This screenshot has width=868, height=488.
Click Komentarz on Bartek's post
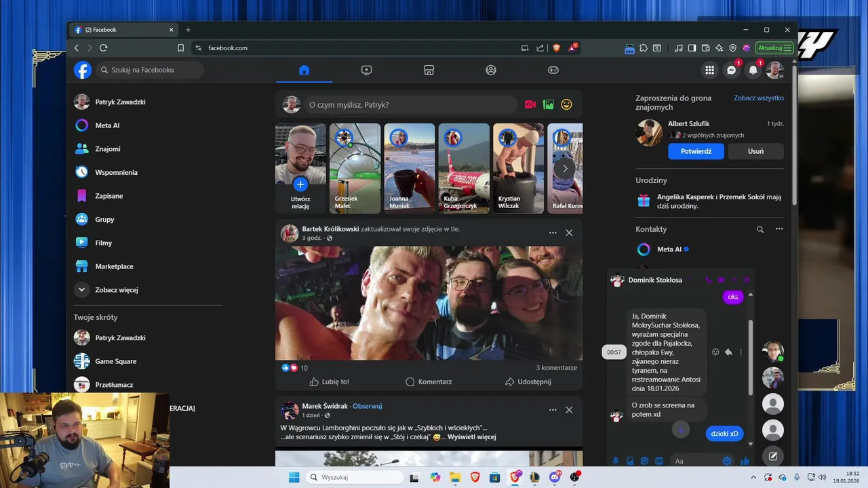click(429, 382)
